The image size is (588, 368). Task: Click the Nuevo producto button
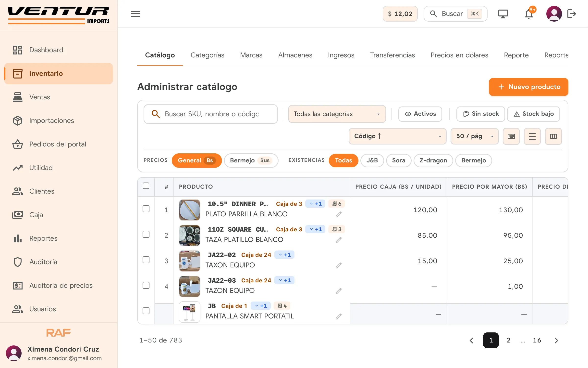point(528,87)
